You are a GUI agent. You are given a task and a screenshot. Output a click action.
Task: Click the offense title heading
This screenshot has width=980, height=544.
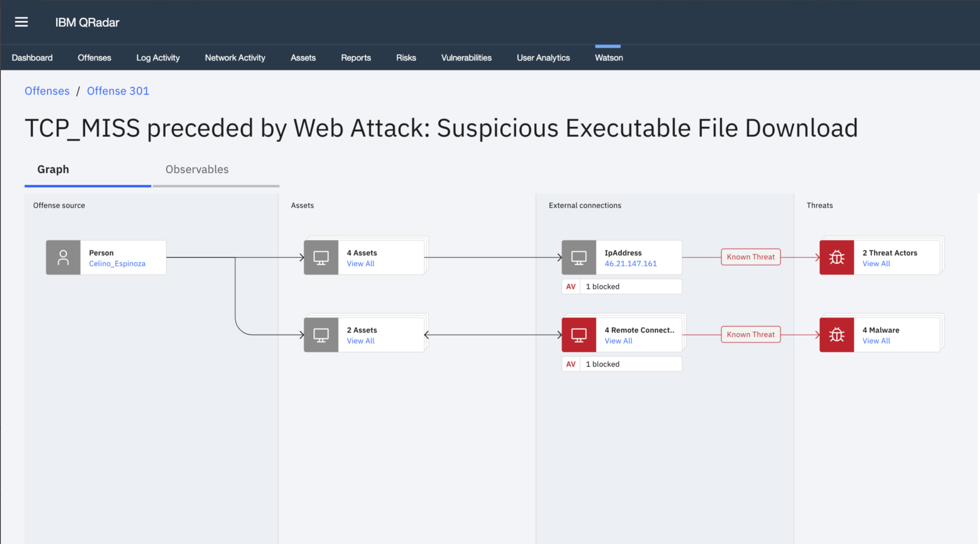point(441,128)
